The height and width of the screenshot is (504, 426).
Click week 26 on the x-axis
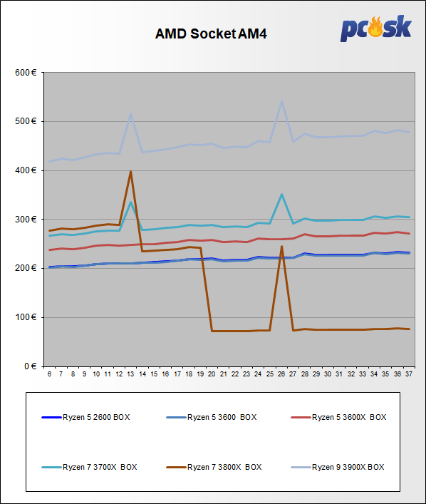pos(281,374)
